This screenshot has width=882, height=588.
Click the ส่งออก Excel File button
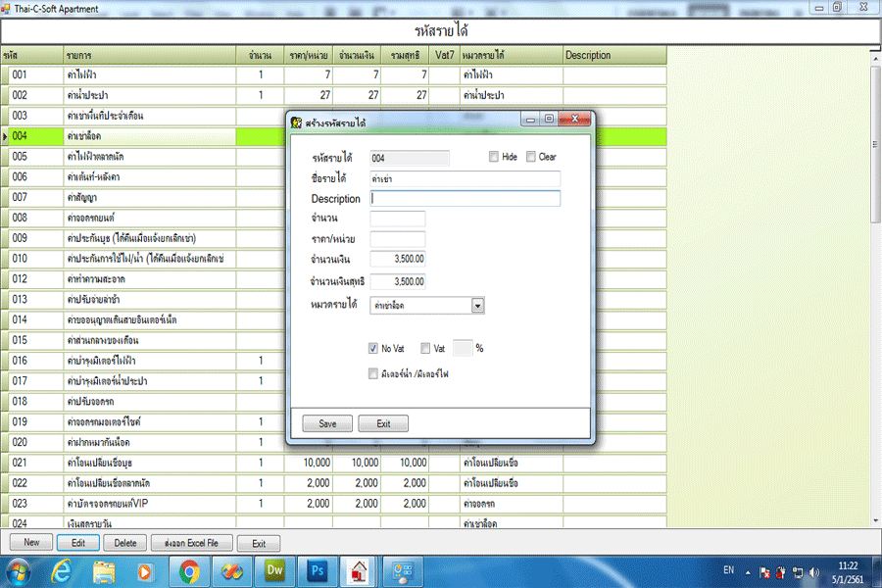[x=191, y=542]
